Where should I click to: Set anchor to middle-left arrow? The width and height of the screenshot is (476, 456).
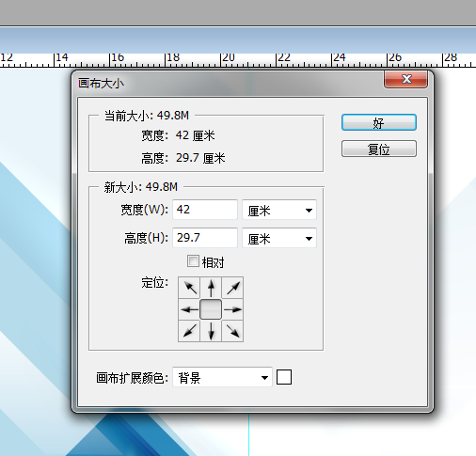tap(189, 309)
